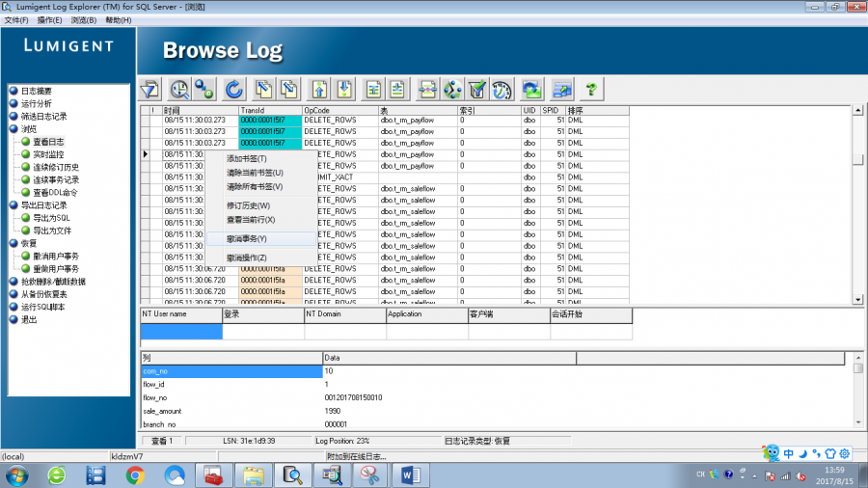Click log grid scrollbar down arrow
868x488 pixels.
pyautogui.click(x=858, y=299)
